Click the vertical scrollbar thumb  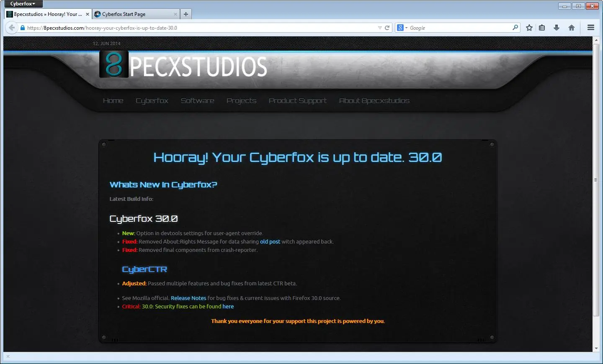point(596,180)
